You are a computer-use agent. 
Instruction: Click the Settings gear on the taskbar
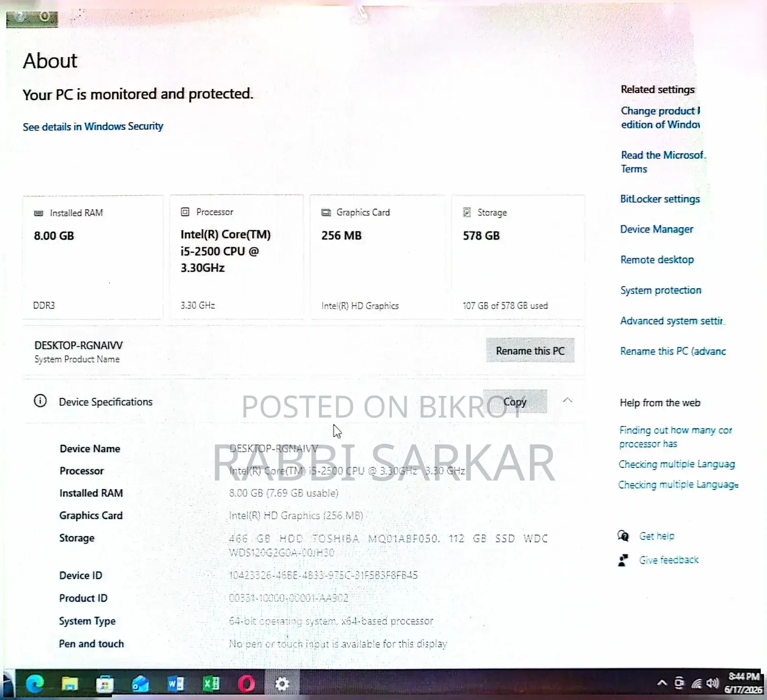(x=282, y=684)
